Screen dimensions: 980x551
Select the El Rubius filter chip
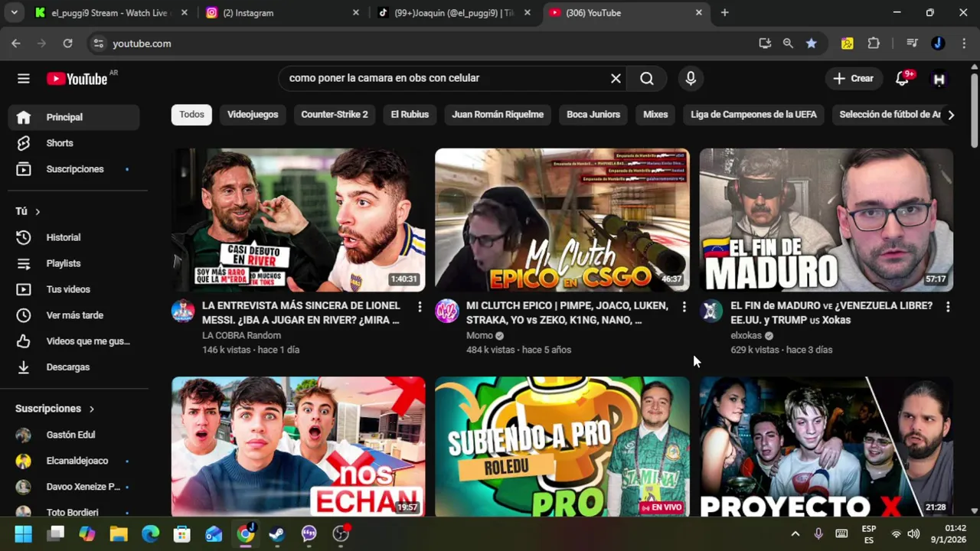coord(410,115)
